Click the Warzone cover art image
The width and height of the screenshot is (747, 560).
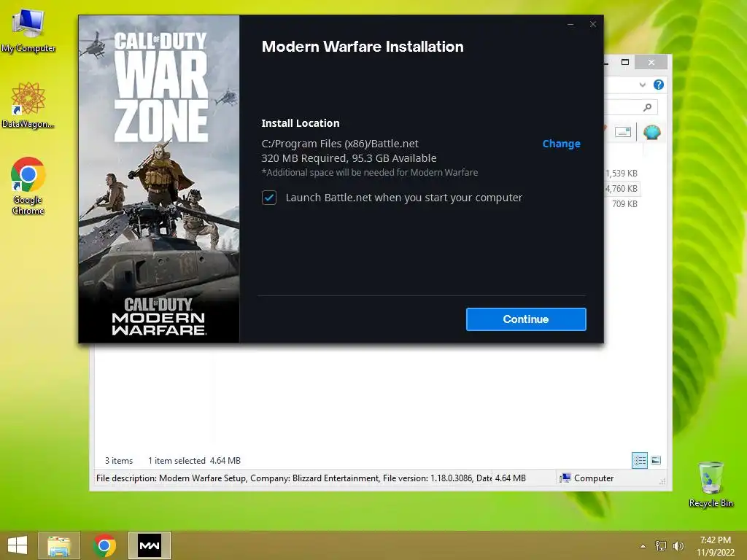coord(158,179)
